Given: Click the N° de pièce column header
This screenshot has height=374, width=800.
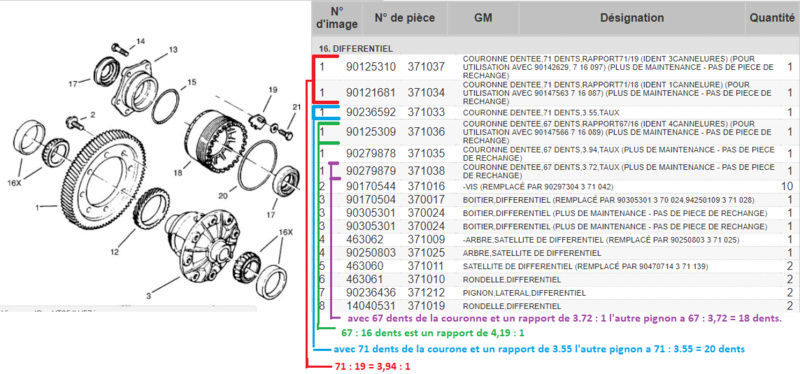Looking at the screenshot, I should point(405,18).
